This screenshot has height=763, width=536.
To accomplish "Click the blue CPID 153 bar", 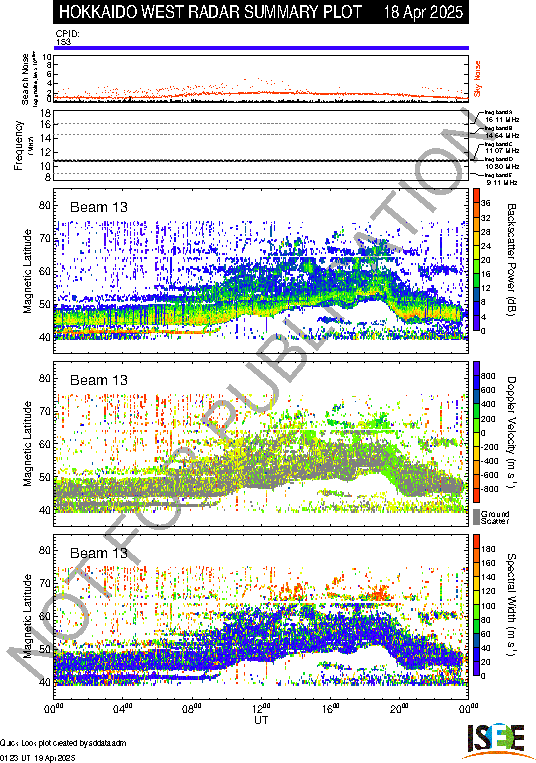I will (x=261, y=48).
